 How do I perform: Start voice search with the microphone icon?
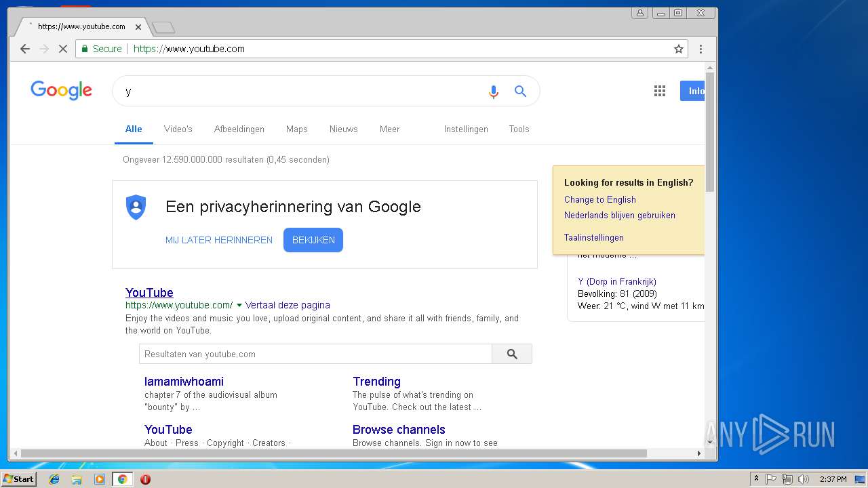click(494, 91)
